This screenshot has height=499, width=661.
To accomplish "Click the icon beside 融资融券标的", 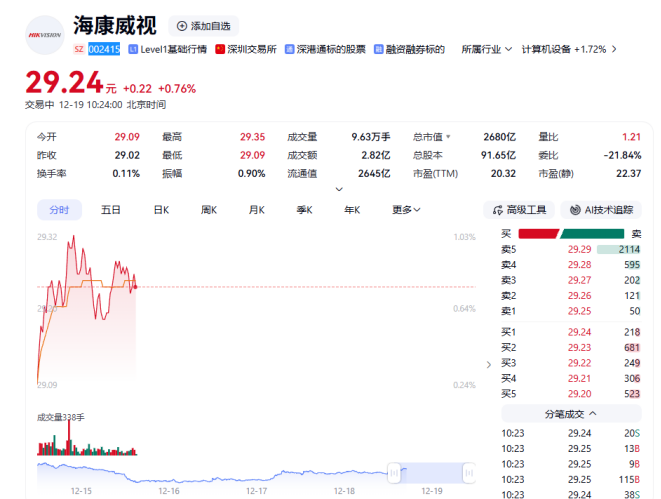I will (379, 49).
